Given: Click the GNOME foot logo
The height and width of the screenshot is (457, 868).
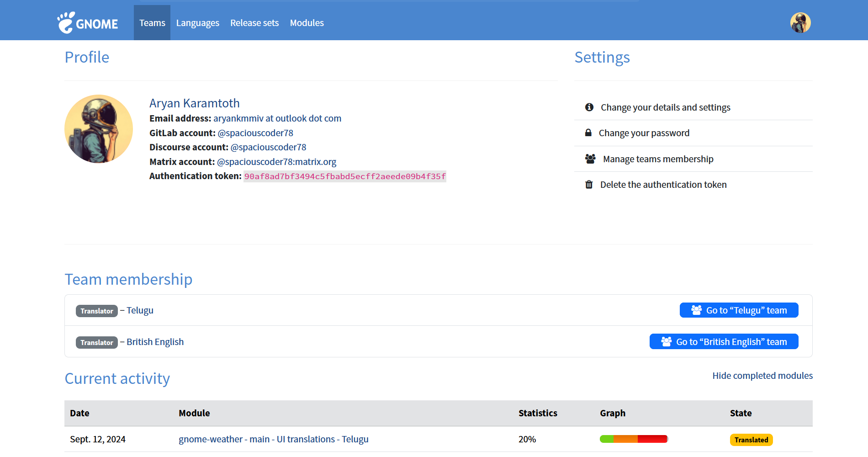Looking at the screenshot, I should [x=88, y=23].
